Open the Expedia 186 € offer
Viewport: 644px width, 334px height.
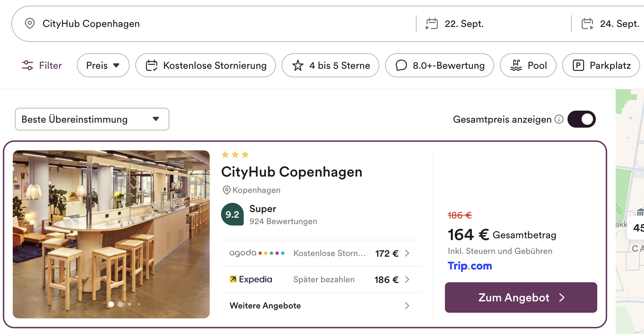pyautogui.click(x=321, y=279)
